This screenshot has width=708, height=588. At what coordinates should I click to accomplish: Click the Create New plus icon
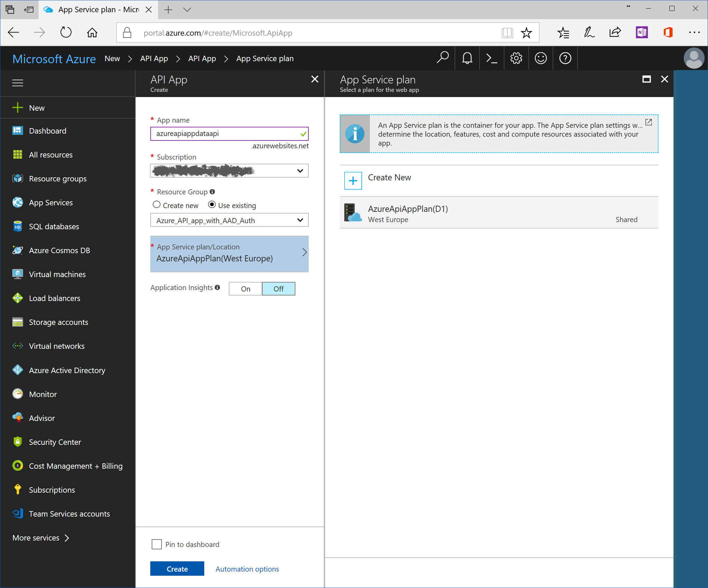pyautogui.click(x=353, y=181)
